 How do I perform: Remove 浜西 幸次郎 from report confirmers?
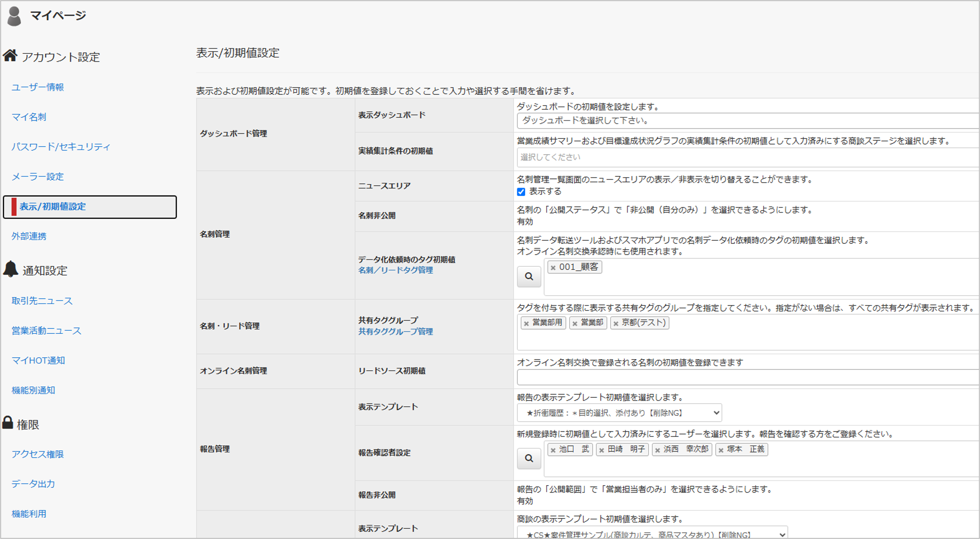click(x=657, y=450)
